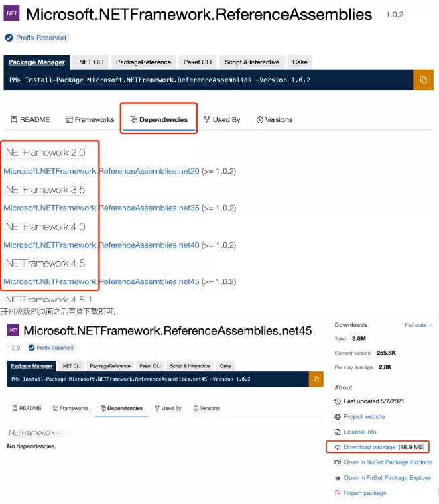Switch to the .NET CLI tab at top
Viewport: 439px width, 504px height.
coord(90,62)
